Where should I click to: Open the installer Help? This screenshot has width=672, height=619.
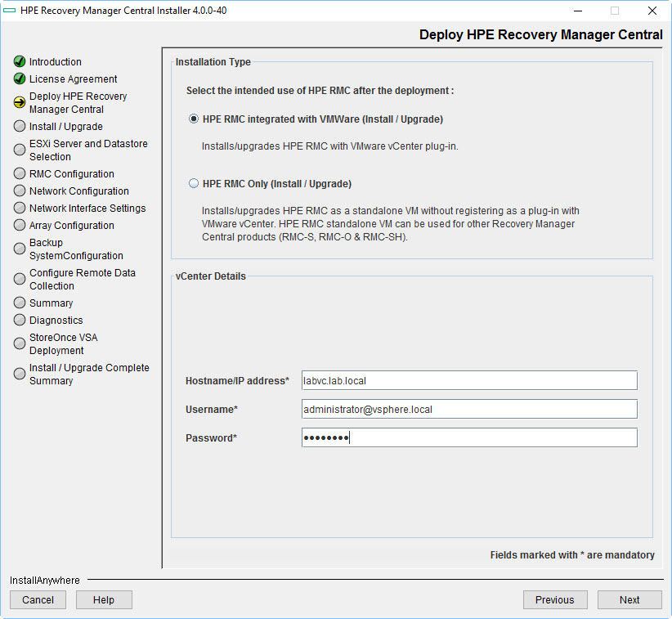tap(104, 599)
